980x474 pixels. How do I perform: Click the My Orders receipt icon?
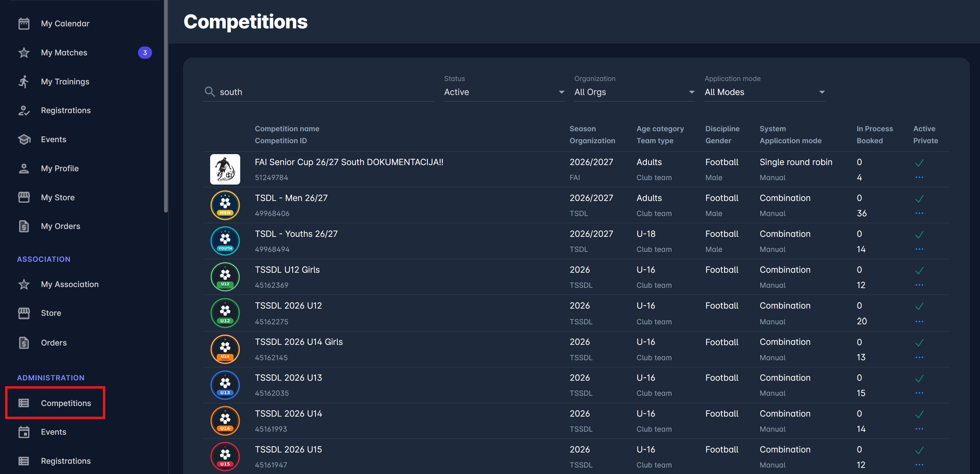pos(24,226)
